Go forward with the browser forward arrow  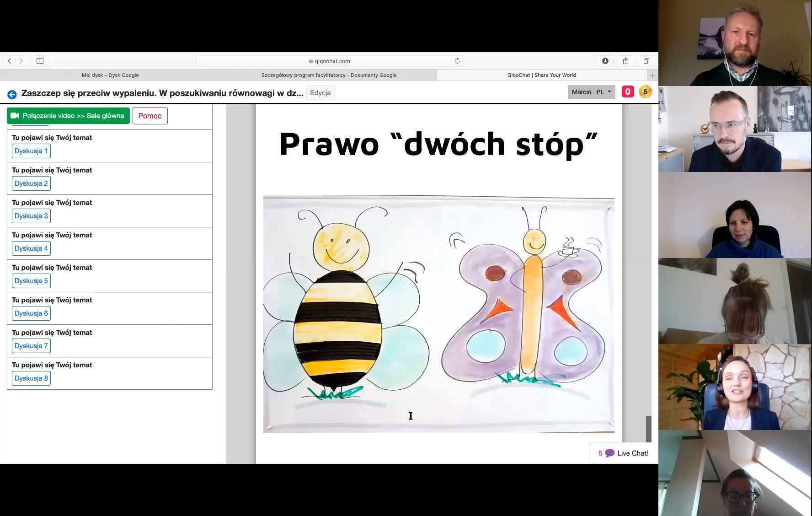(21, 61)
